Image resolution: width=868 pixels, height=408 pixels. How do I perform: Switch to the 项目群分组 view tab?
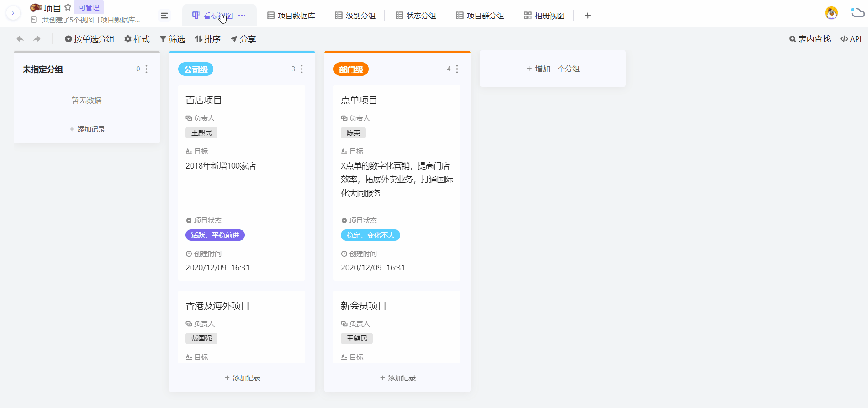click(480, 16)
